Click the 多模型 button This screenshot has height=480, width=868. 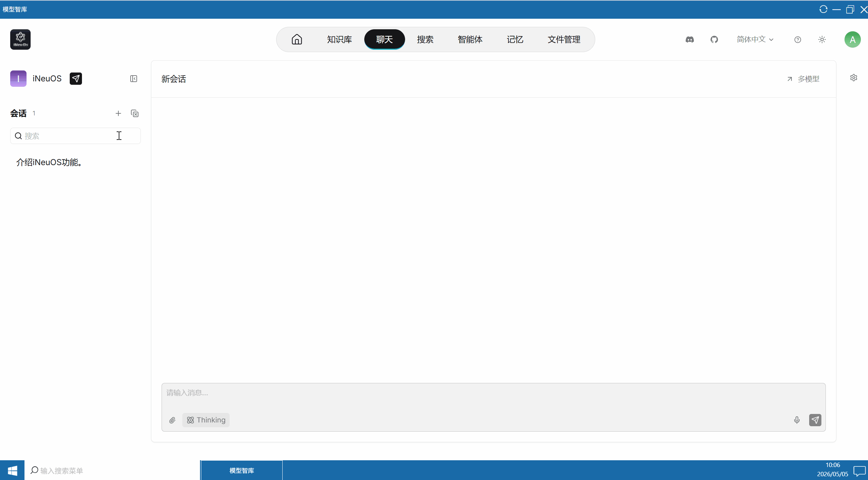803,79
